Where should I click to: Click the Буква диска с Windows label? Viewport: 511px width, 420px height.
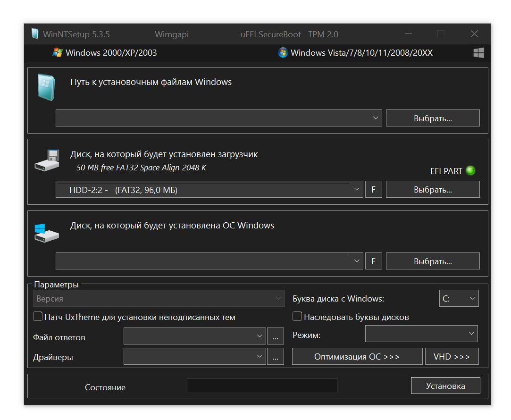(338, 298)
